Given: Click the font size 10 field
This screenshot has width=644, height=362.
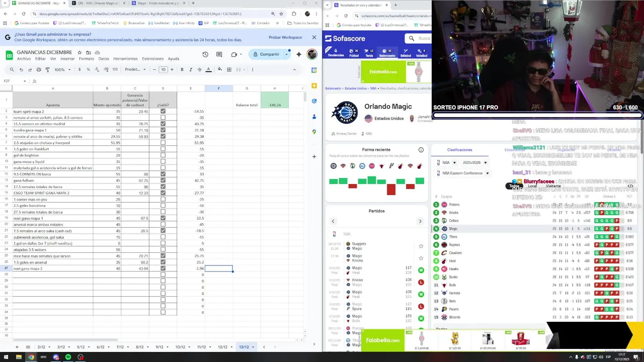Looking at the screenshot, I should [163, 69].
